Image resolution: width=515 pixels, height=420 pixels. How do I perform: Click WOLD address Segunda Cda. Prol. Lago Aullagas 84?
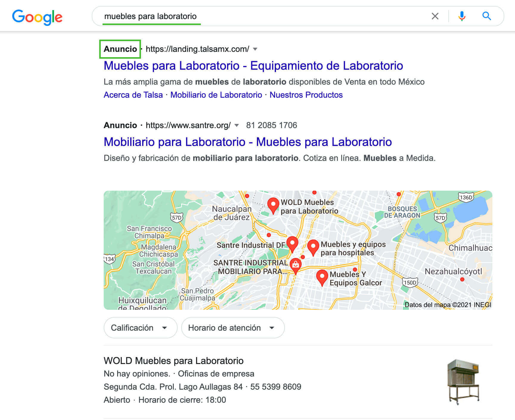point(173,387)
